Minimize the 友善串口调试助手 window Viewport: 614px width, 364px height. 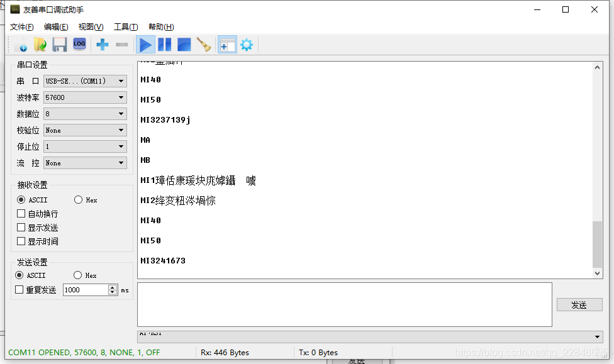click(537, 9)
